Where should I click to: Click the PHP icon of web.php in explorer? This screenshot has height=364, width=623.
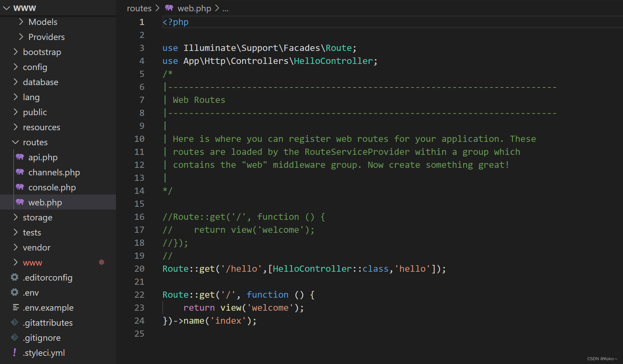[20, 202]
